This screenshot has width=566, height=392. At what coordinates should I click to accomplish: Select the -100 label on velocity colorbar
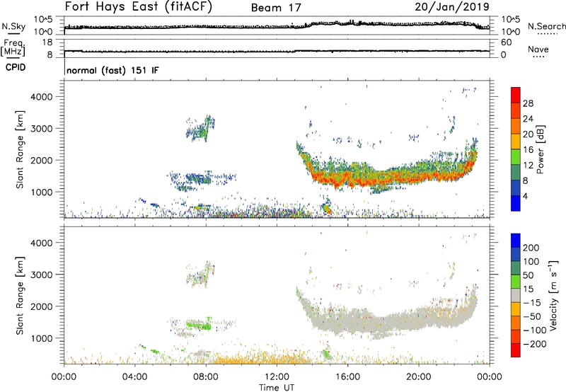535,330
